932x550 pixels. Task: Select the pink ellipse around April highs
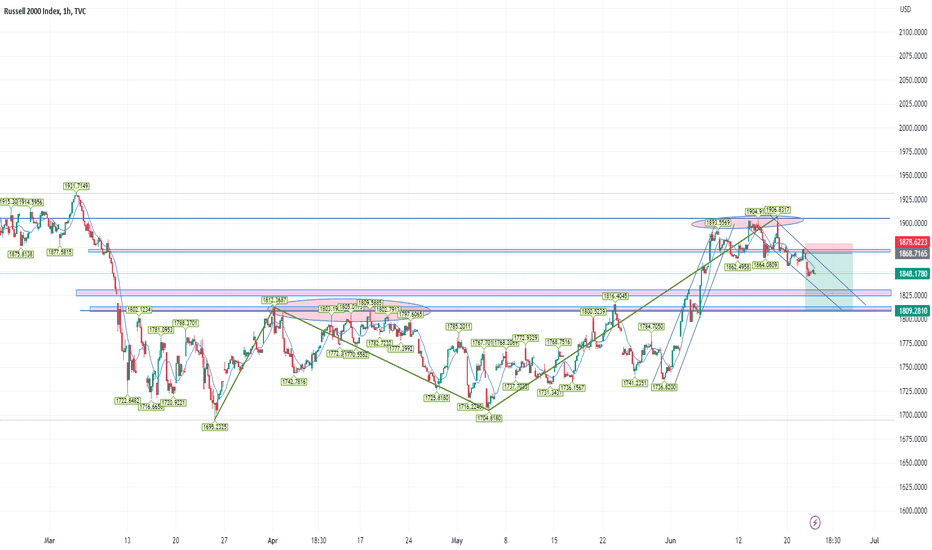351,310
